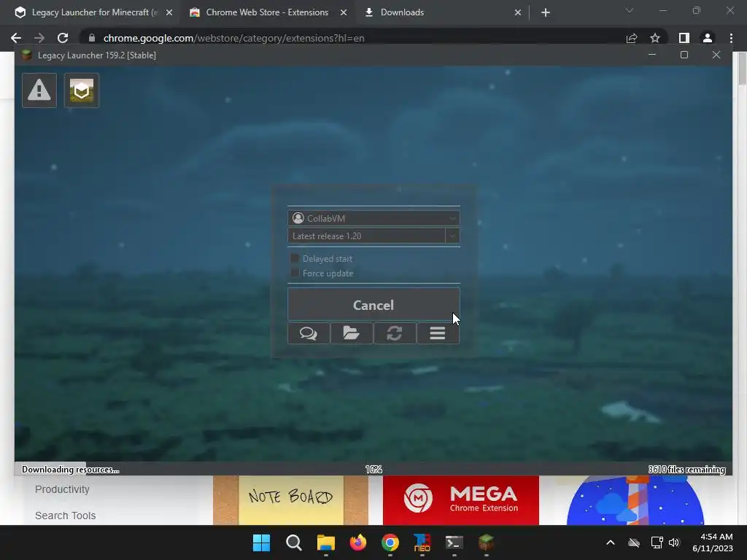Image resolution: width=747 pixels, height=560 pixels.
Task: Click the cloud sync tray icon
Action: coord(634,542)
